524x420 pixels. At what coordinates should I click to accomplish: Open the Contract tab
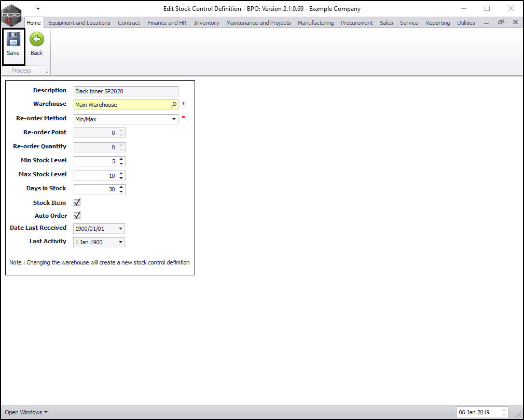(129, 23)
